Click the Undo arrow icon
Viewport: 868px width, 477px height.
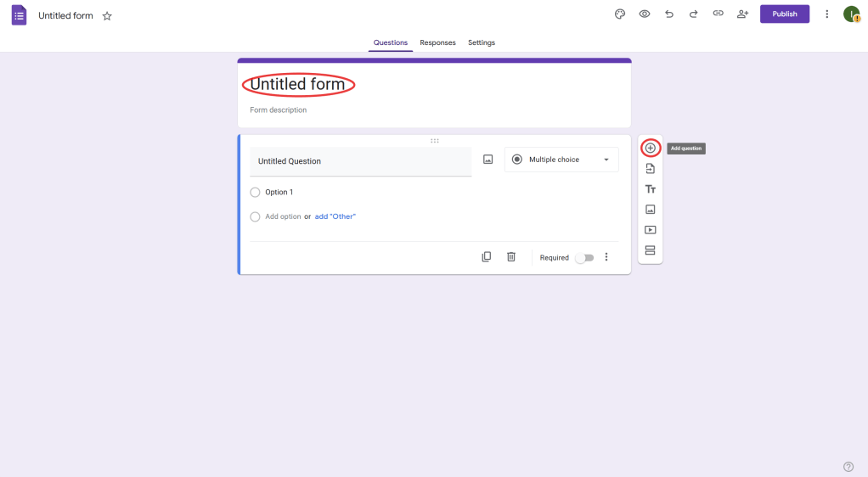(x=669, y=14)
